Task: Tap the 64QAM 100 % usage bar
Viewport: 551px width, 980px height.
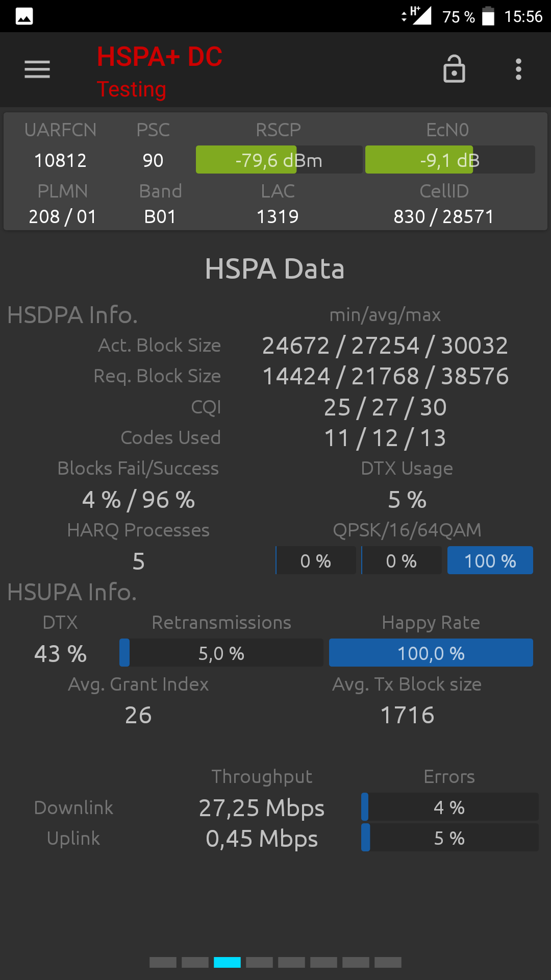Action: coord(490,560)
